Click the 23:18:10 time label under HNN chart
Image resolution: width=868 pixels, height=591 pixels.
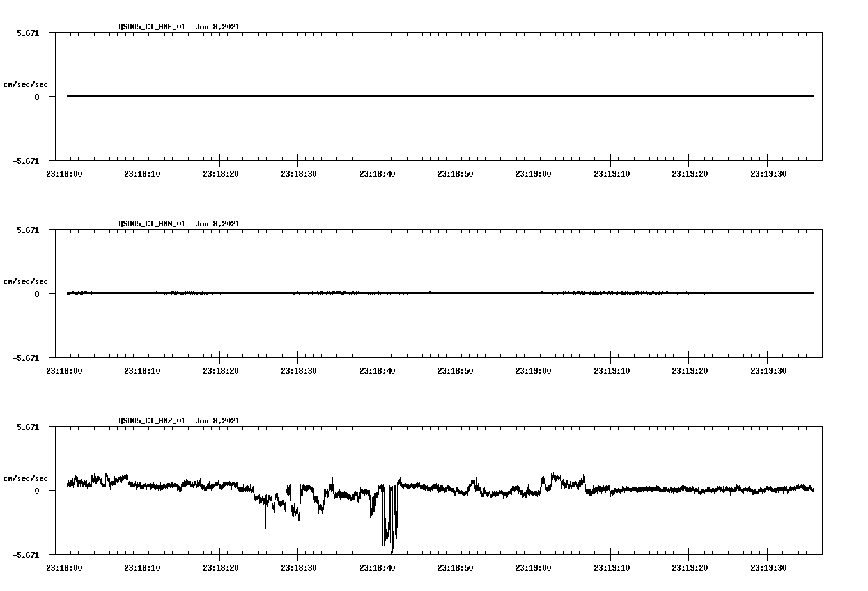pyautogui.click(x=142, y=370)
